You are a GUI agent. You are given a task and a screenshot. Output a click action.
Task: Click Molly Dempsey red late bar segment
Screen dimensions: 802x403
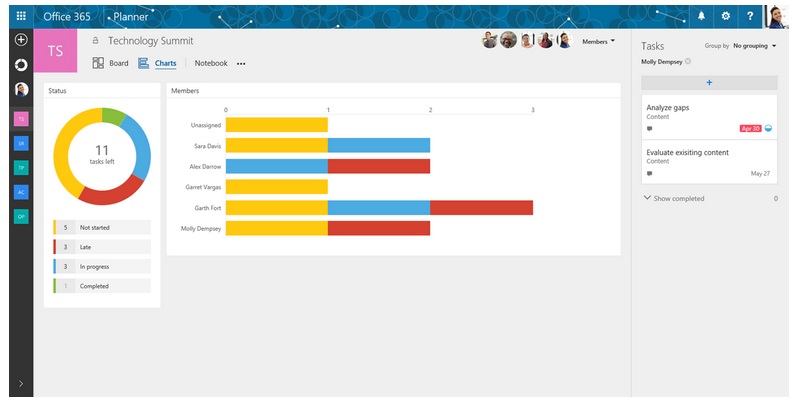pos(379,228)
